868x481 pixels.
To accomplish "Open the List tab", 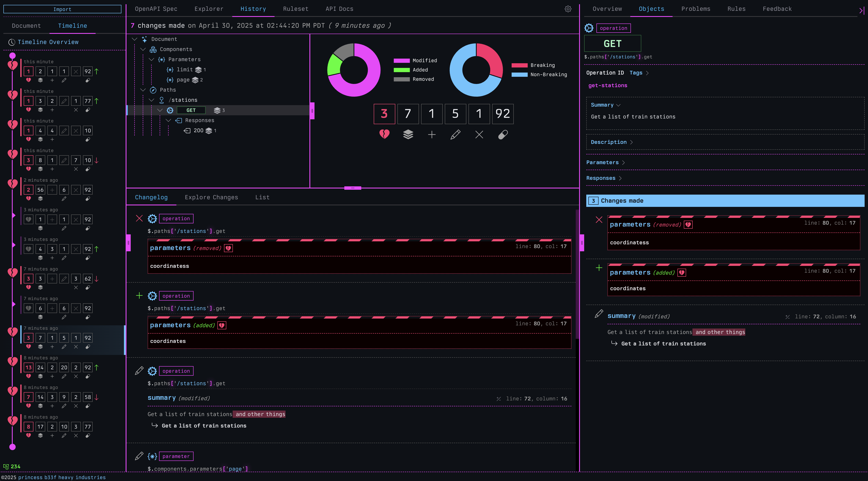I will 262,198.
